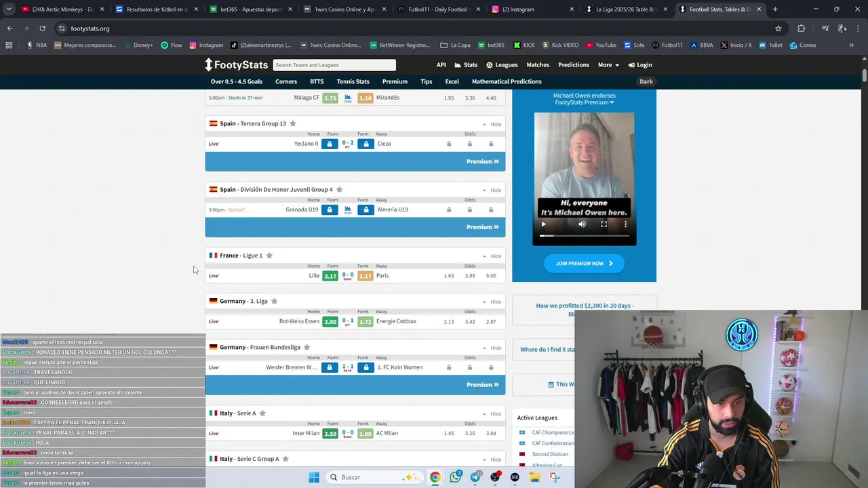This screenshot has width=868, height=488.
Task: Click the Join Premium Now button
Action: point(584,264)
